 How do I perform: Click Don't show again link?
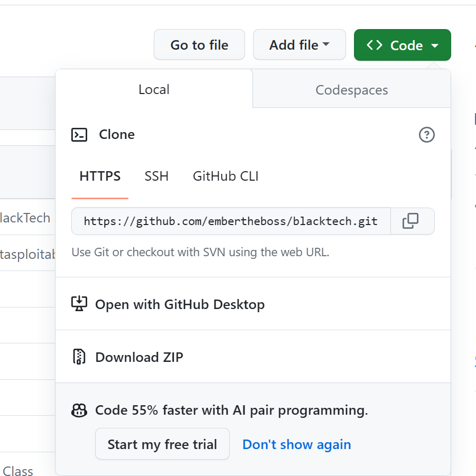coord(296,444)
